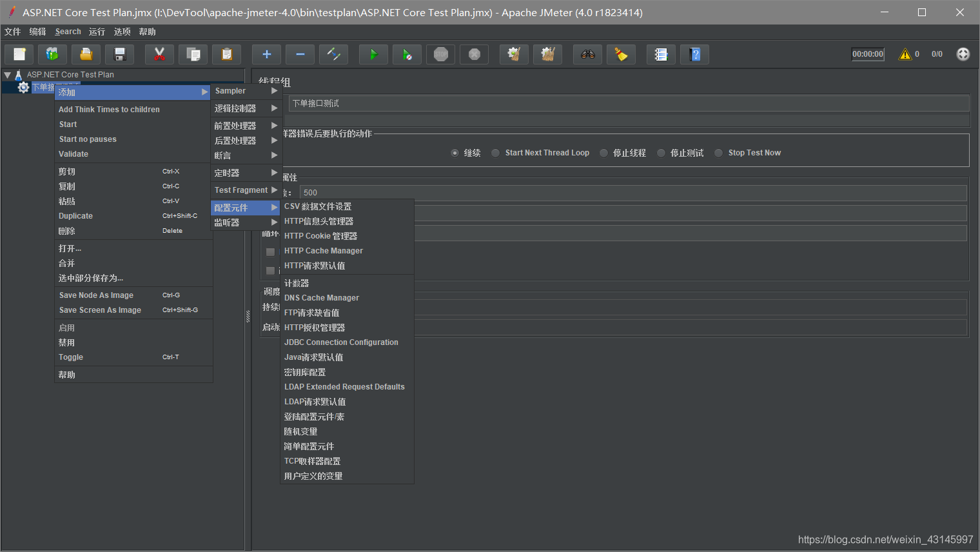The height and width of the screenshot is (552, 980).
Task: Save the test plan with disk icon
Action: click(x=120, y=54)
